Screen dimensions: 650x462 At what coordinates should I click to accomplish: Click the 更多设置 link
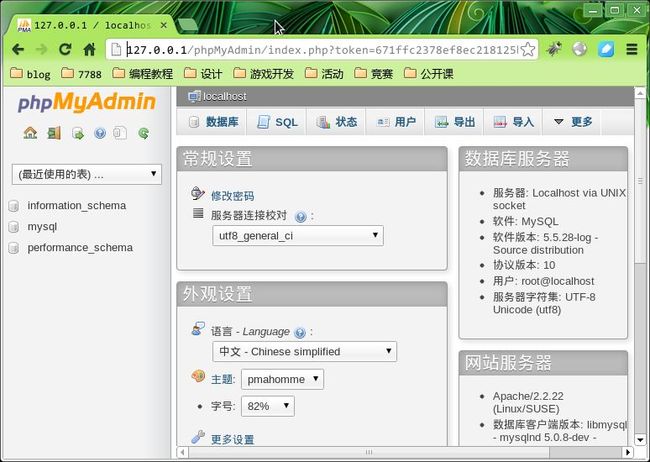click(x=233, y=439)
